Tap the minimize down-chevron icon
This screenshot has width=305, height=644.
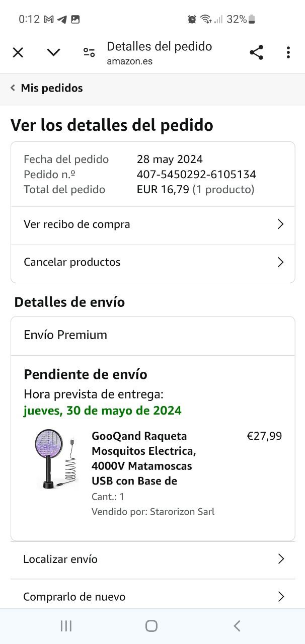[53, 52]
